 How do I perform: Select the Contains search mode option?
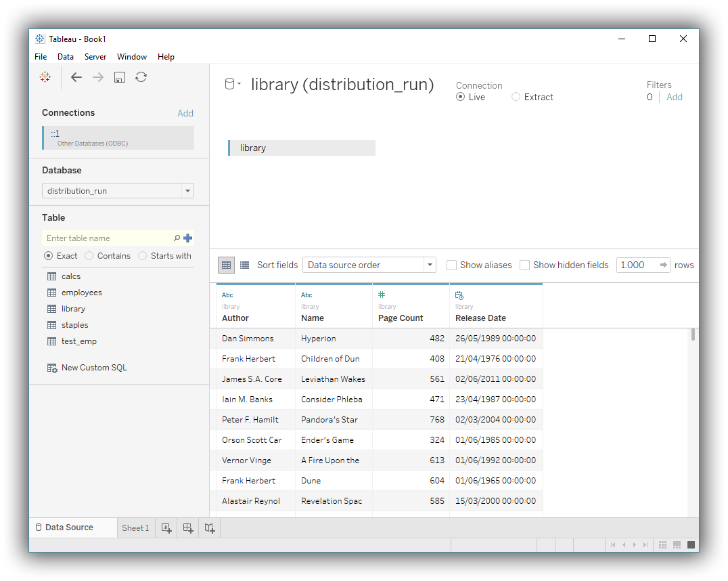[x=89, y=255]
